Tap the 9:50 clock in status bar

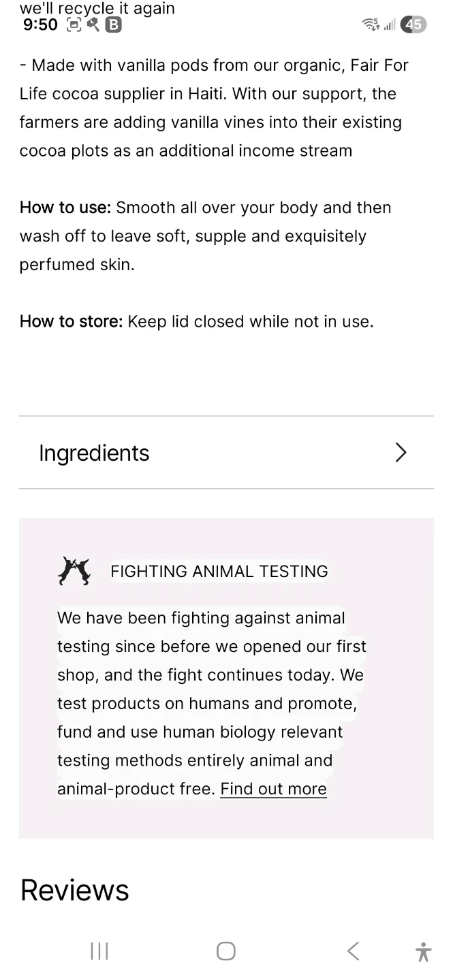(40, 25)
